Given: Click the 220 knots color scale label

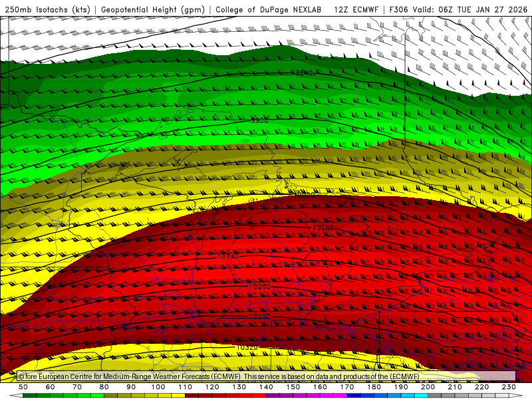Looking at the screenshot, I should coord(482,387).
